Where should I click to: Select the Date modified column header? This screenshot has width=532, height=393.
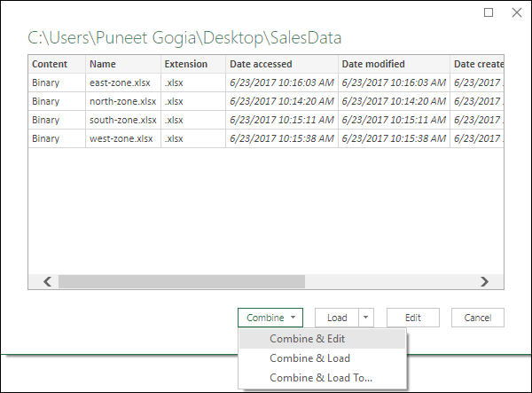click(x=394, y=64)
